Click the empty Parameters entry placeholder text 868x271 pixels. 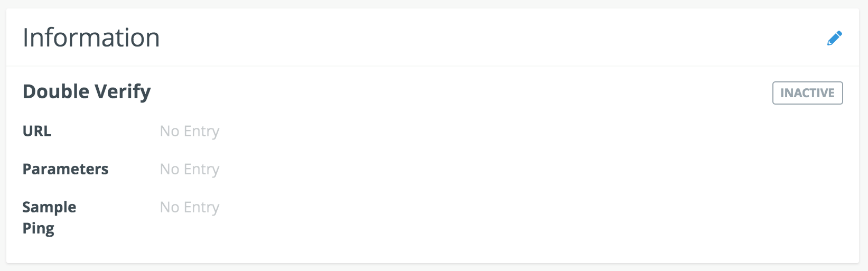coord(190,169)
